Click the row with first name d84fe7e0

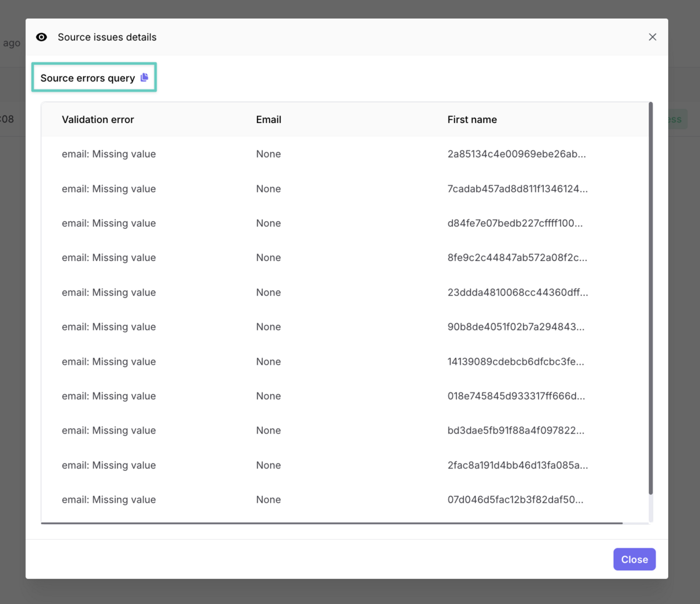pyautogui.click(x=514, y=223)
